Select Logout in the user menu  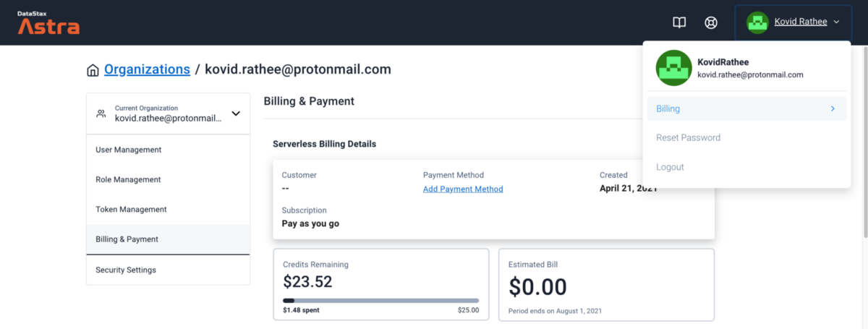point(670,167)
